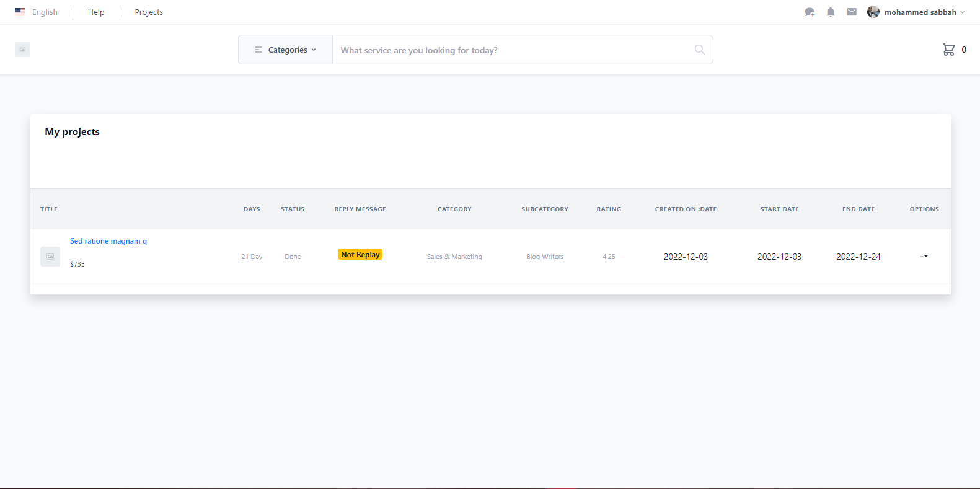This screenshot has width=980, height=489.
Task: Select the English language link
Action: coord(45,12)
